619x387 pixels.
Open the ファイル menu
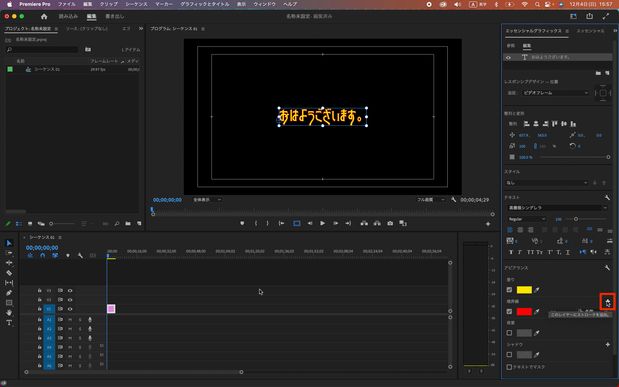point(66,4)
